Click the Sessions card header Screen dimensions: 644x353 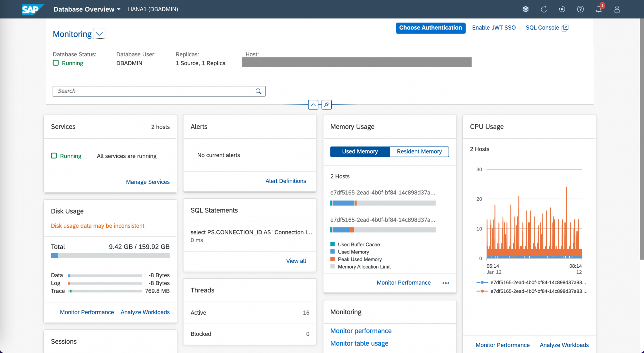click(110, 341)
